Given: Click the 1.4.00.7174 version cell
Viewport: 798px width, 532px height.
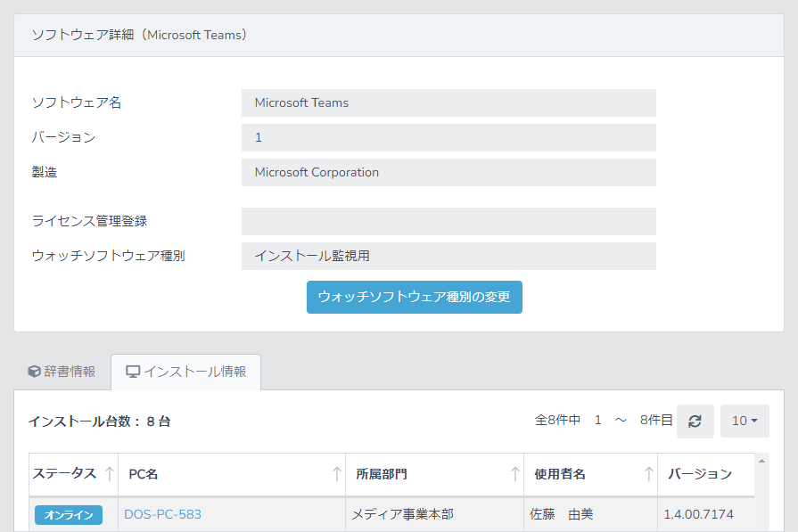Looking at the screenshot, I should tap(706, 514).
